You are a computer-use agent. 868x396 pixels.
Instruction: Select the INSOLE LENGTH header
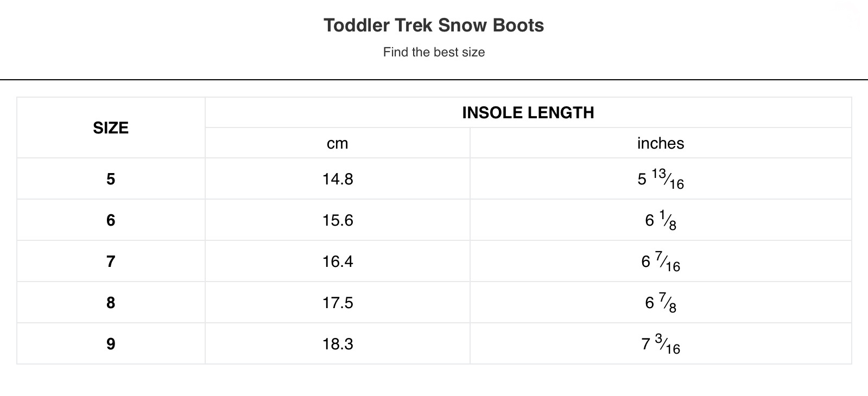click(528, 112)
